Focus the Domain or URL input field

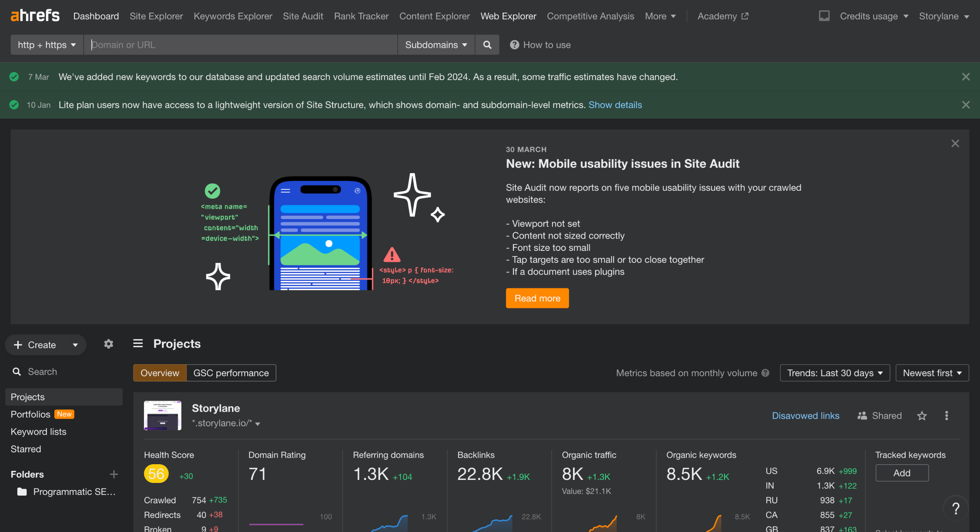pos(240,45)
